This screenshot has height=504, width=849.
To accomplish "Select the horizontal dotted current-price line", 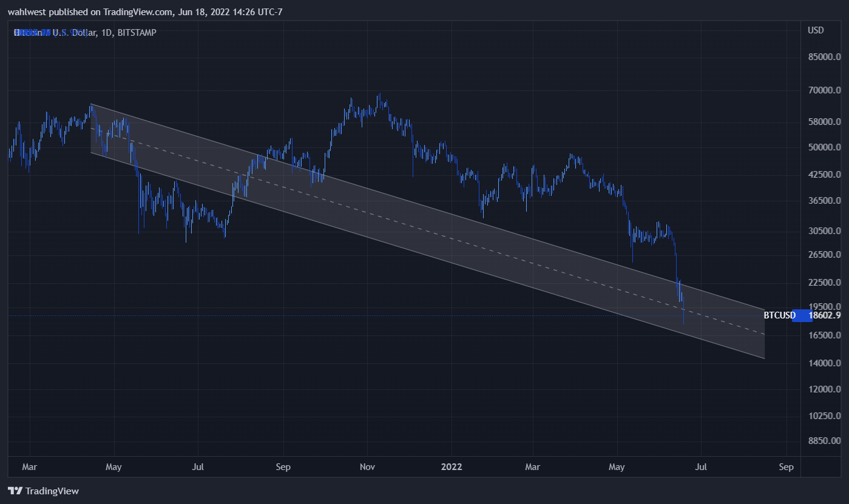I will point(385,315).
